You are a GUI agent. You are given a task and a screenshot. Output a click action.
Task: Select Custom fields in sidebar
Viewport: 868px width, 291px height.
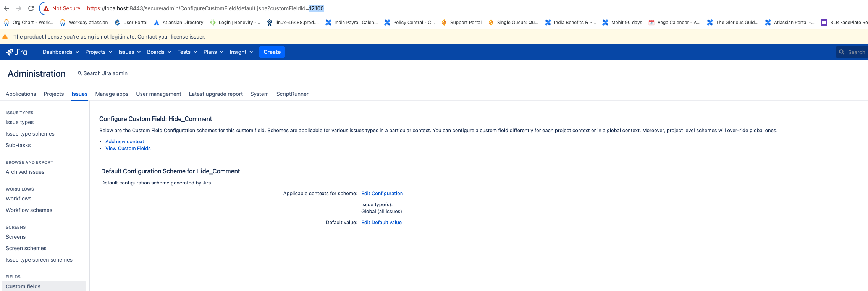(x=44, y=286)
